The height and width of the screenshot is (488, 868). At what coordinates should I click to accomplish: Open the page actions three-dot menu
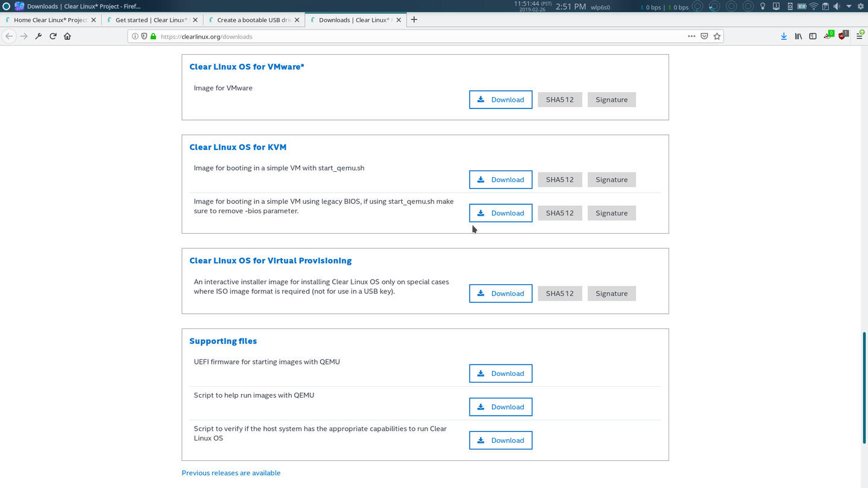[x=691, y=36]
